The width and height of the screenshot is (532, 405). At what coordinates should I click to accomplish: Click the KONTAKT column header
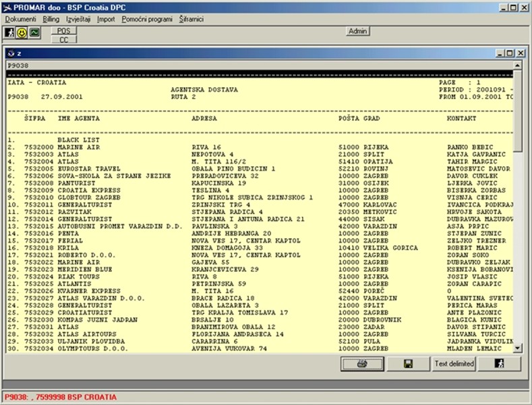point(461,119)
